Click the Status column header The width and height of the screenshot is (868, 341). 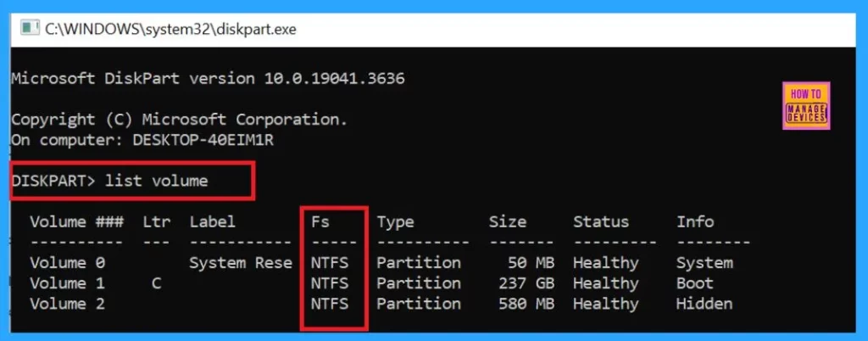click(601, 222)
